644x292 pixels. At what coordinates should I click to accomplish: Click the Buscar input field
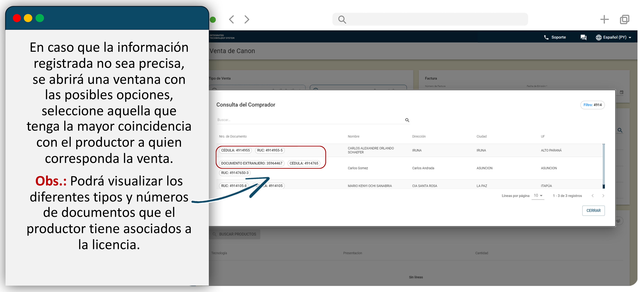tap(310, 120)
